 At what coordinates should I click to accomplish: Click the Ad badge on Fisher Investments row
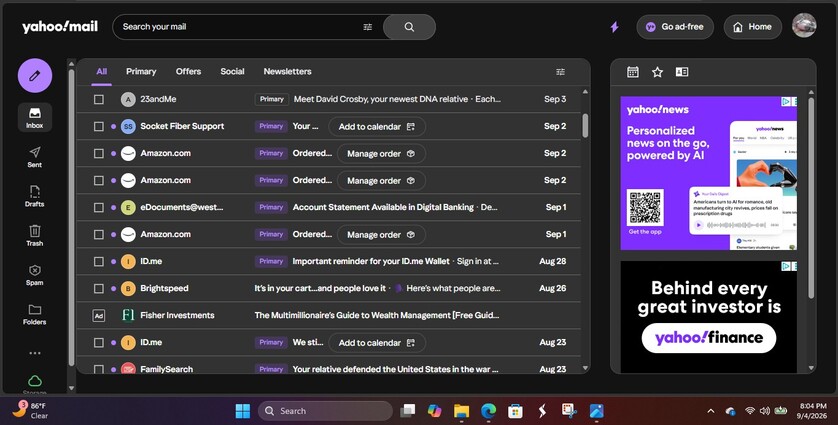(x=99, y=315)
